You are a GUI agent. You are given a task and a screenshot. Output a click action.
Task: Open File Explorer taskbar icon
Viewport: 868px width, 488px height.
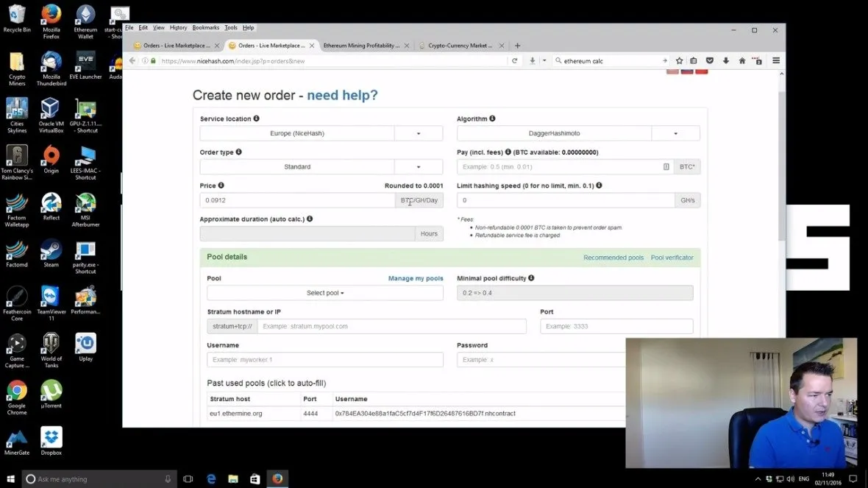(233, 479)
